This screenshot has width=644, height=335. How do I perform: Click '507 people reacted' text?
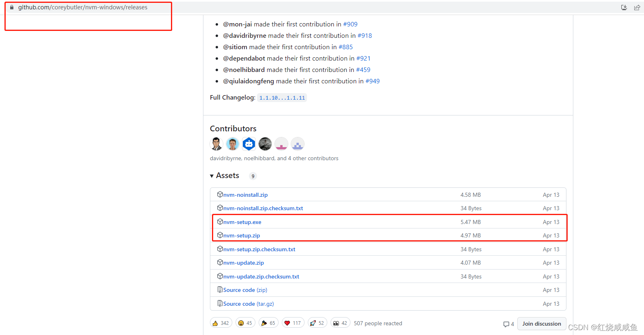coord(378,323)
